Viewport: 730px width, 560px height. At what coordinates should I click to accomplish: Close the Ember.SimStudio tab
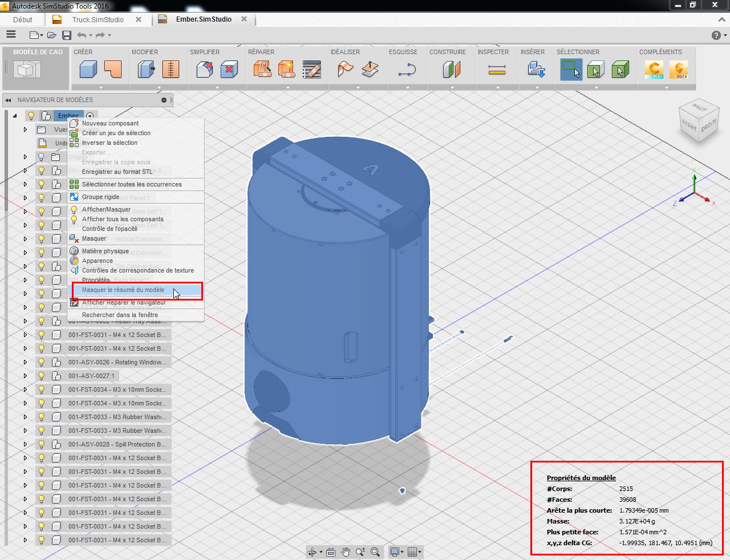[x=244, y=19]
